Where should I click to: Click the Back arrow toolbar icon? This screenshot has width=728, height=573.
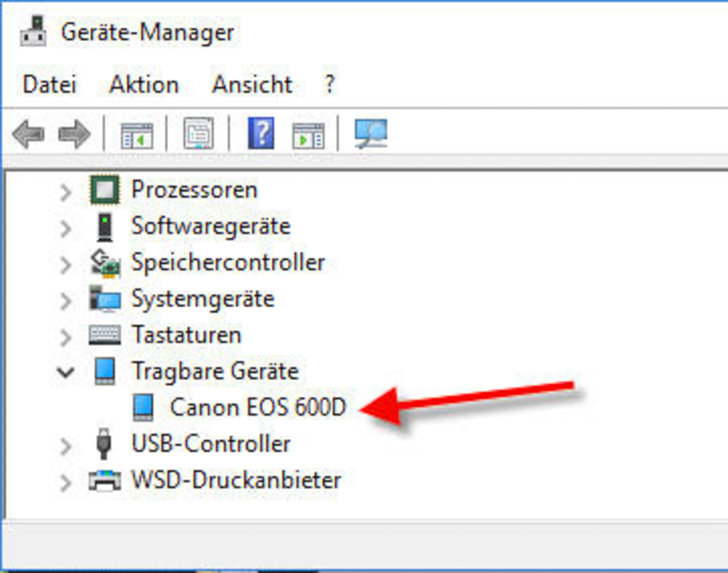click(x=28, y=134)
